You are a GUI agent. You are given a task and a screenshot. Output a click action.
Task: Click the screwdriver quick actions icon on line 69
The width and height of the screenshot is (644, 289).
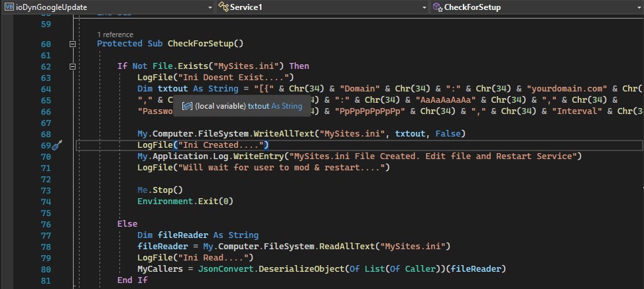click(x=57, y=145)
